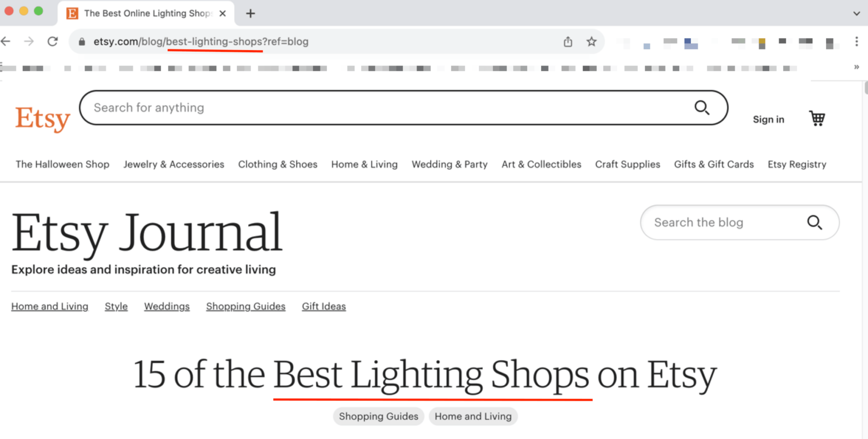This screenshot has width=868, height=439.
Task: Click the share icon in the address bar
Action: 568,42
